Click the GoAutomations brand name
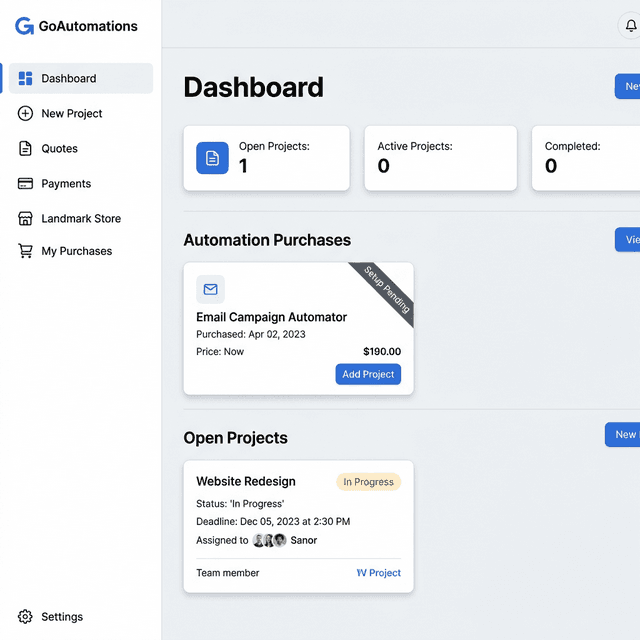The width and height of the screenshot is (640, 640). (88, 26)
